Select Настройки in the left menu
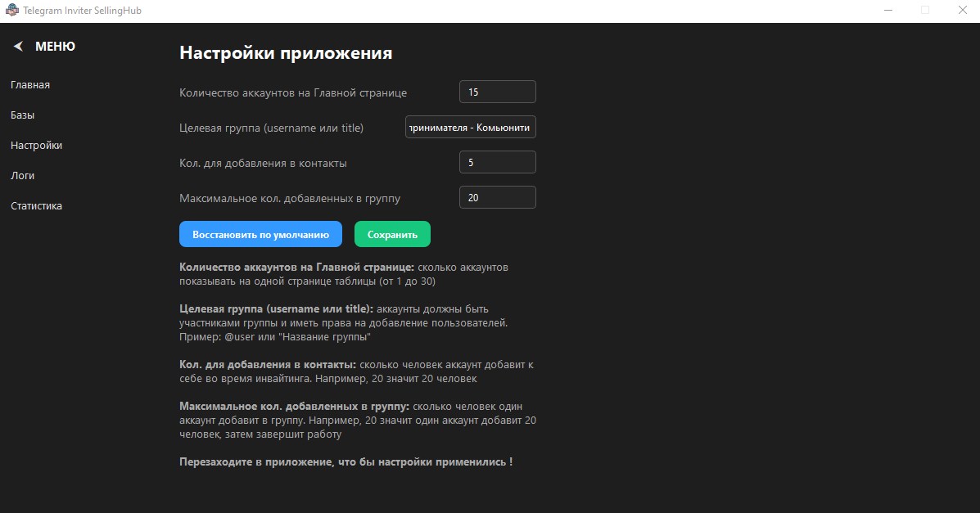This screenshot has height=513, width=980. click(36, 146)
